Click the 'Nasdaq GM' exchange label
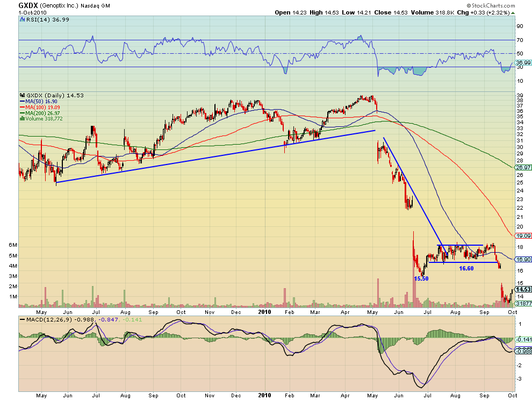 pyautogui.click(x=95, y=6)
